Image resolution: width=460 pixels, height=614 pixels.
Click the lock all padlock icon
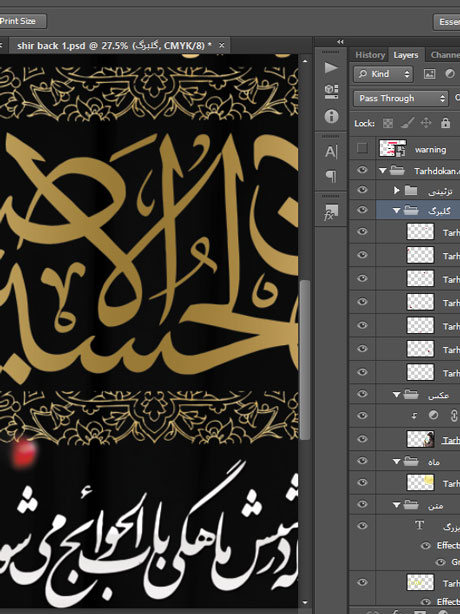445,123
